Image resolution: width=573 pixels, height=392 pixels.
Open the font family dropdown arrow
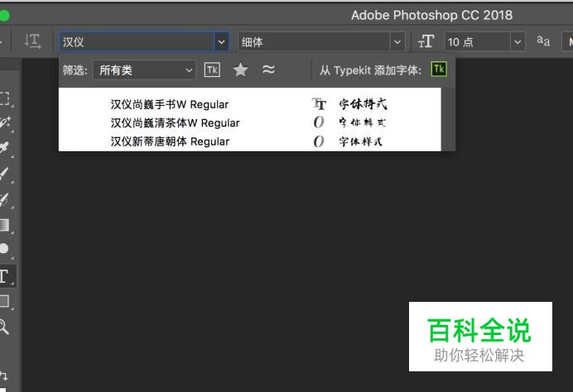tap(221, 42)
